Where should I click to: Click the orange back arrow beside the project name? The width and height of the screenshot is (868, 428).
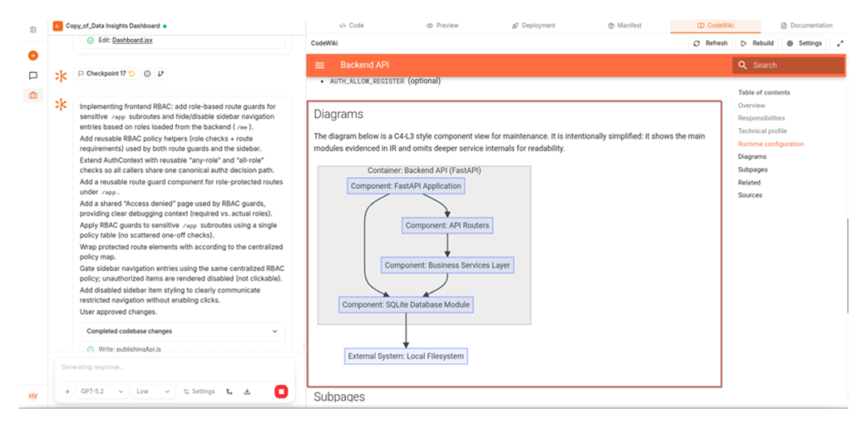pos(58,25)
